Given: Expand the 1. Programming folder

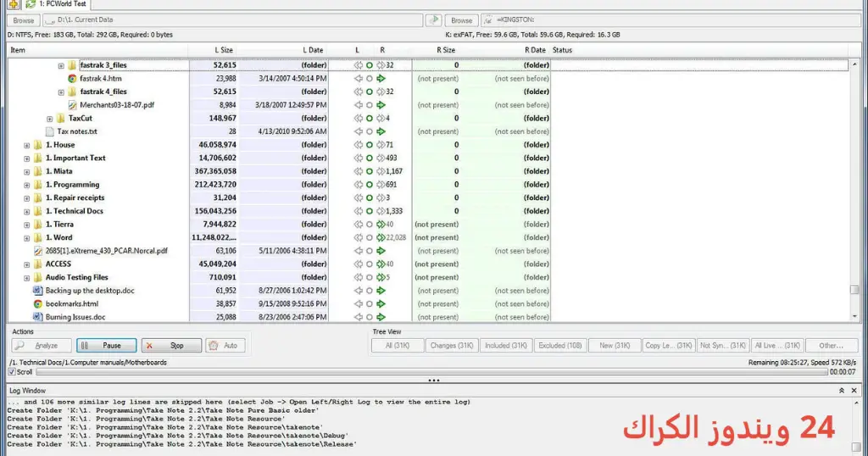Looking at the screenshot, I should [x=26, y=186].
